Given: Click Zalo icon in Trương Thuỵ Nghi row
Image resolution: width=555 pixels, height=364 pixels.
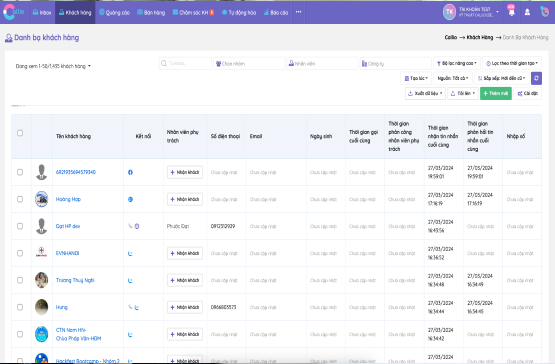Looking at the screenshot, I should click(130, 280).
